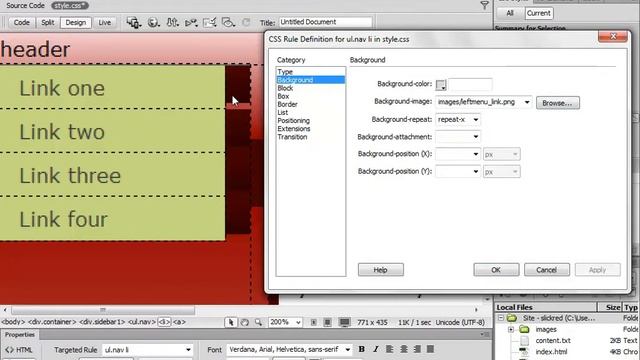Open the Background-color swatch picker

pyautogui.click(x=441, y=85)
